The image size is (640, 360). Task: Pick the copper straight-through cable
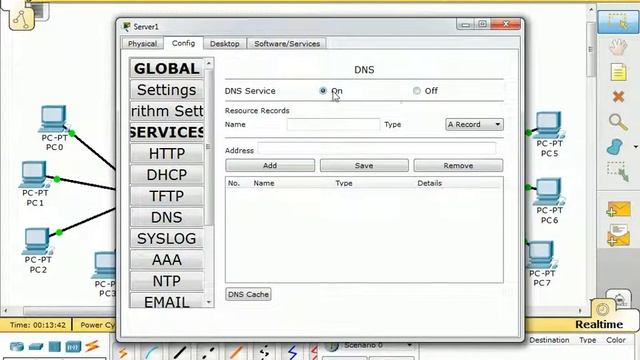180,352
